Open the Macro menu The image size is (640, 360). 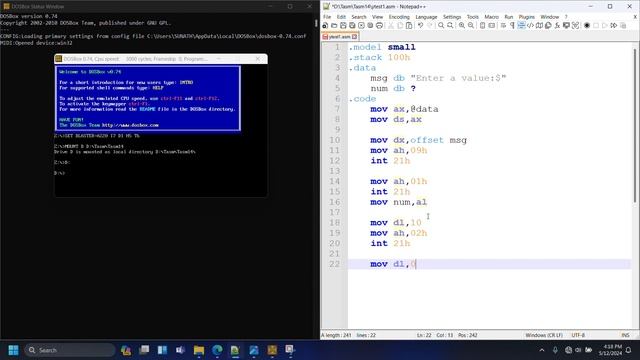click(491, 17)
